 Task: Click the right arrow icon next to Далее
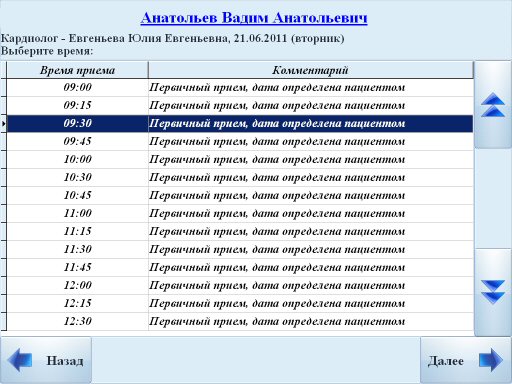tap(491, 360)
